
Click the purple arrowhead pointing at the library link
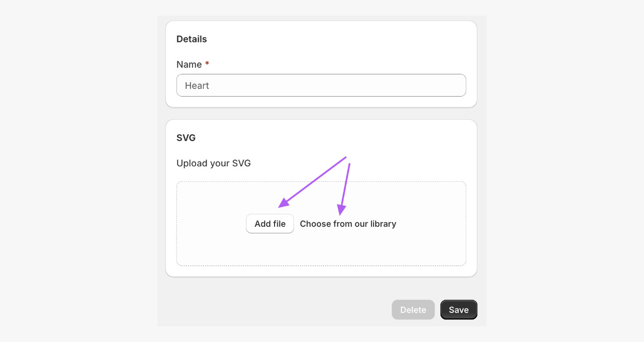point(342,210)
